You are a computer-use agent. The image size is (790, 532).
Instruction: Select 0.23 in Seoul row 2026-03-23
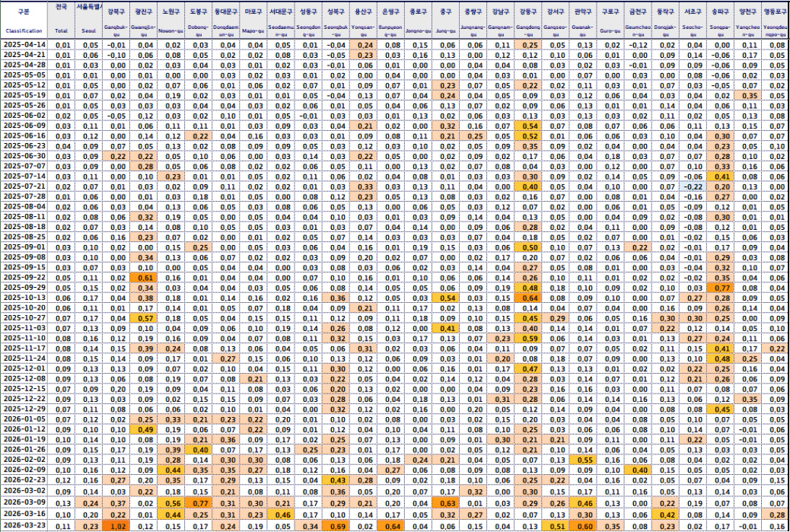coord(88,526)
